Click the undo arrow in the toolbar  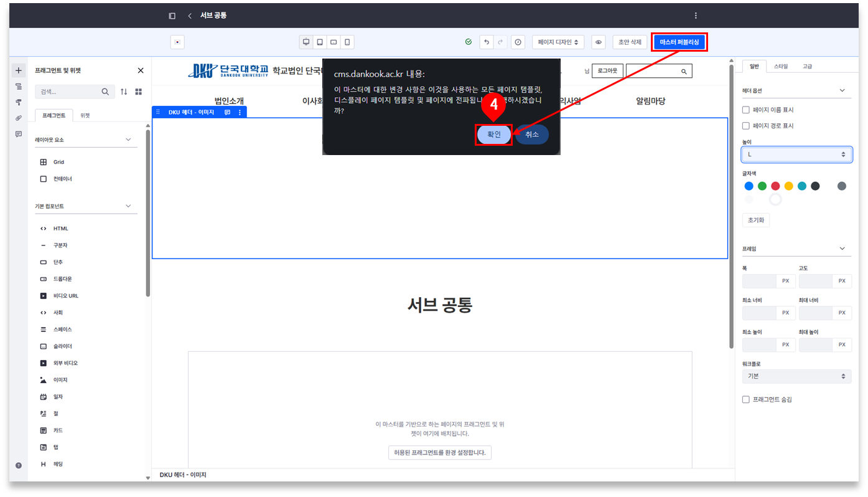[487, 42]
